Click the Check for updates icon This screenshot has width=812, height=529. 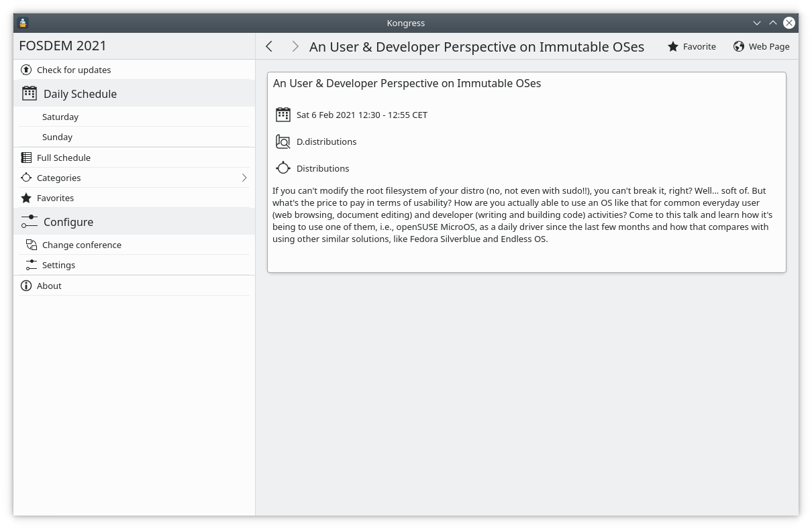26,70
